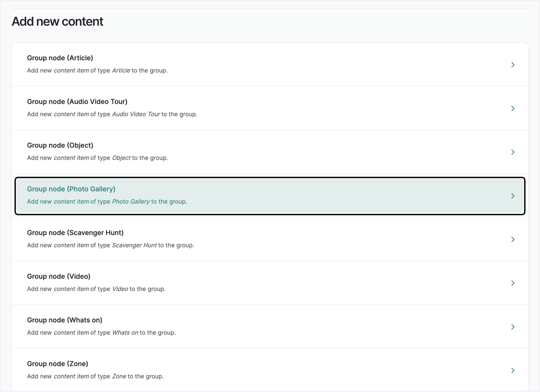Click description text mentioning type Video

96,289
